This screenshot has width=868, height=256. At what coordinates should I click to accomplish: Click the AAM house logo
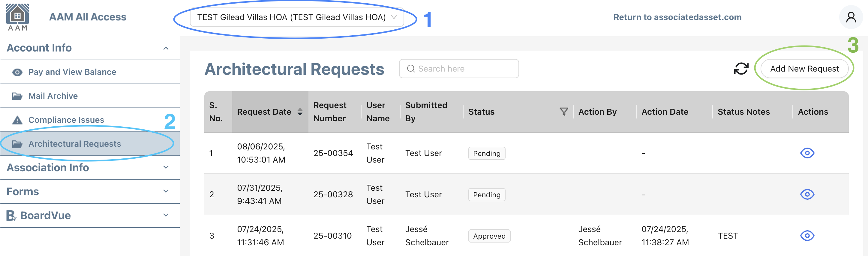(x=17, y=17)
